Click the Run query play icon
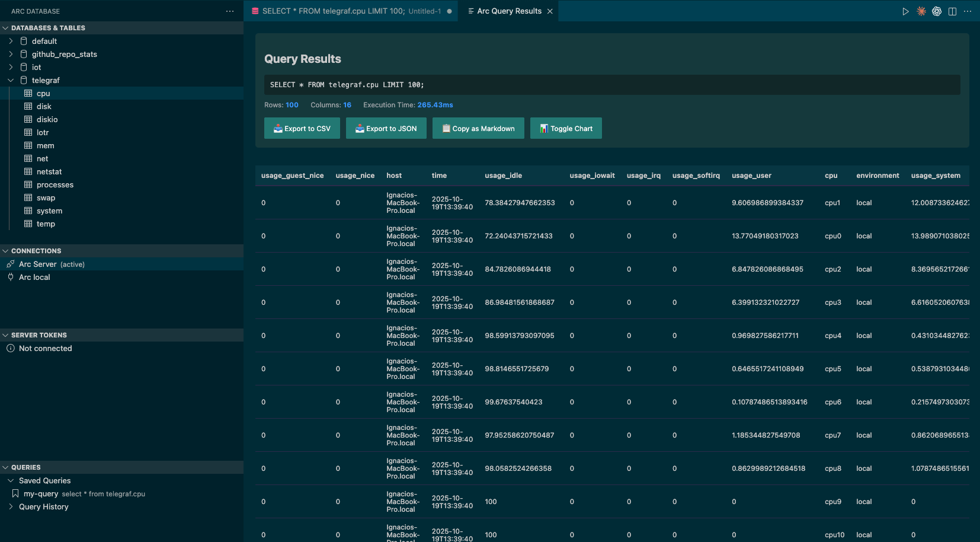Screen dimensions: 980x542 (x=905, y=11)
